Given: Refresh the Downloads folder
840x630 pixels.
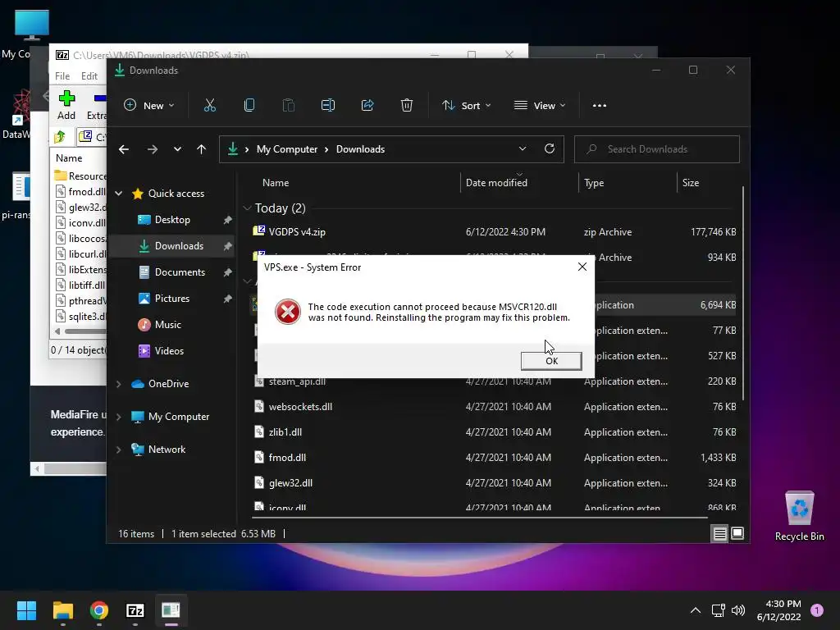Looking at the screenshot, I should click(x=550, y=149).
